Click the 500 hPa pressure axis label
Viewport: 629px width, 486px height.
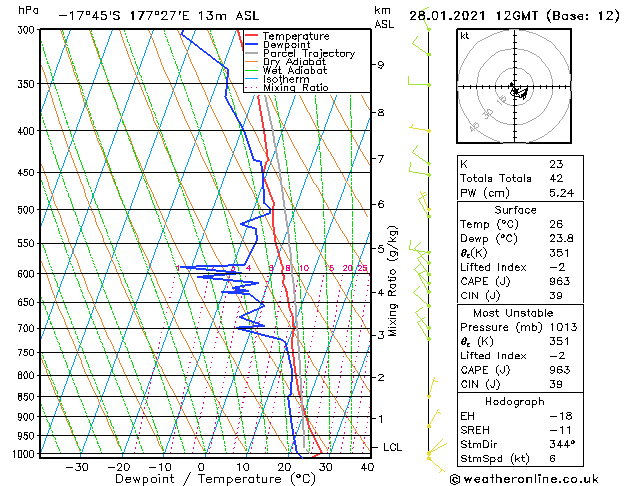[26, 210]
